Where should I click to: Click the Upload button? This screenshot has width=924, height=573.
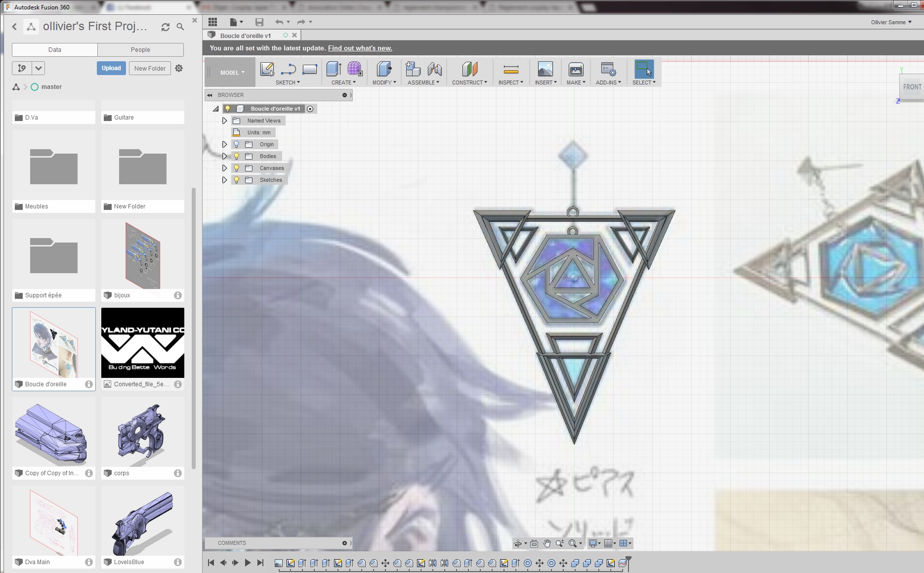(111, 68)
